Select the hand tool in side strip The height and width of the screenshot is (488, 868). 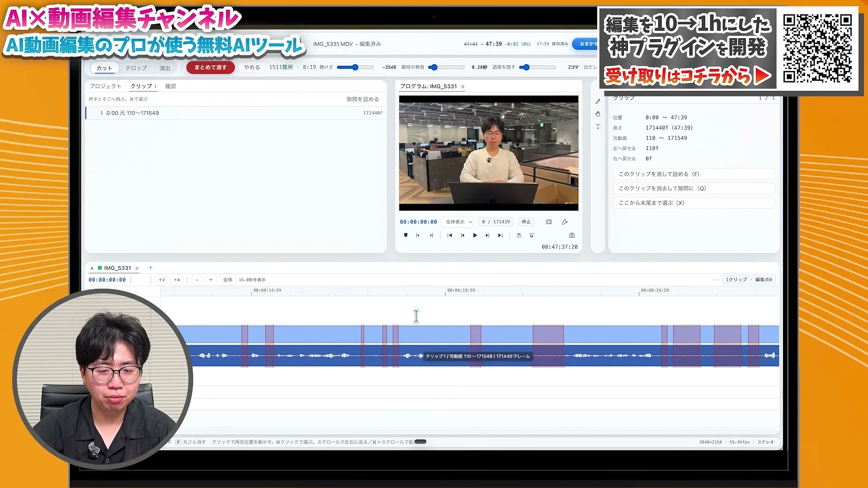[x=598, y=114]
